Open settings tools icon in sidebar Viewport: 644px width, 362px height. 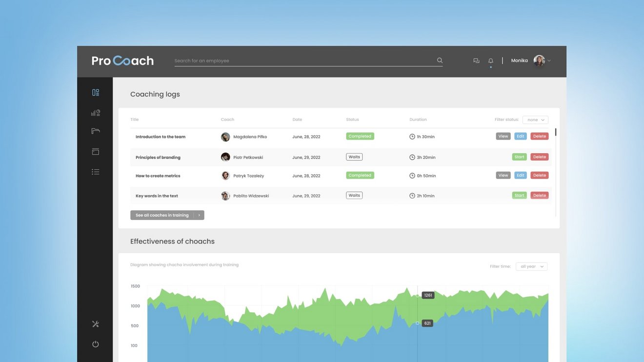[x=96, y=324]
